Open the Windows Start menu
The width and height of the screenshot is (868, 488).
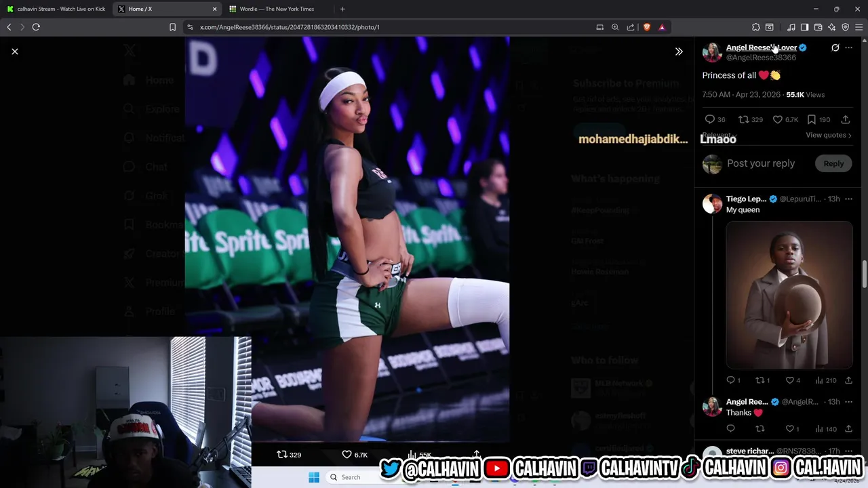[x=313, y=477]
